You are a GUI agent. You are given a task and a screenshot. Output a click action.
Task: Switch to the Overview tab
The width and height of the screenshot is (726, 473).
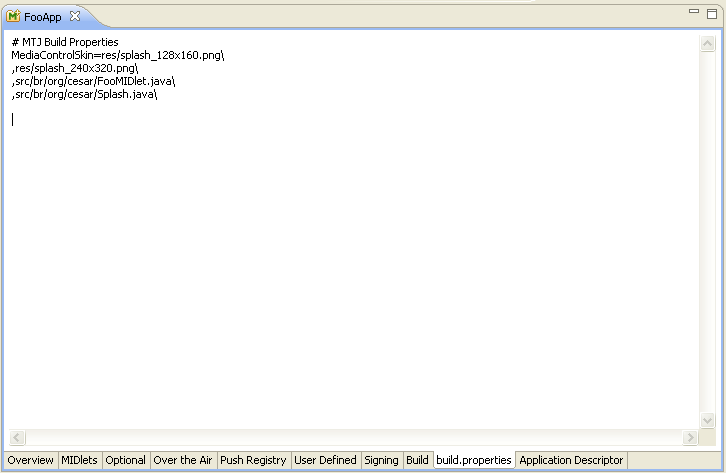tap(30, 460)
